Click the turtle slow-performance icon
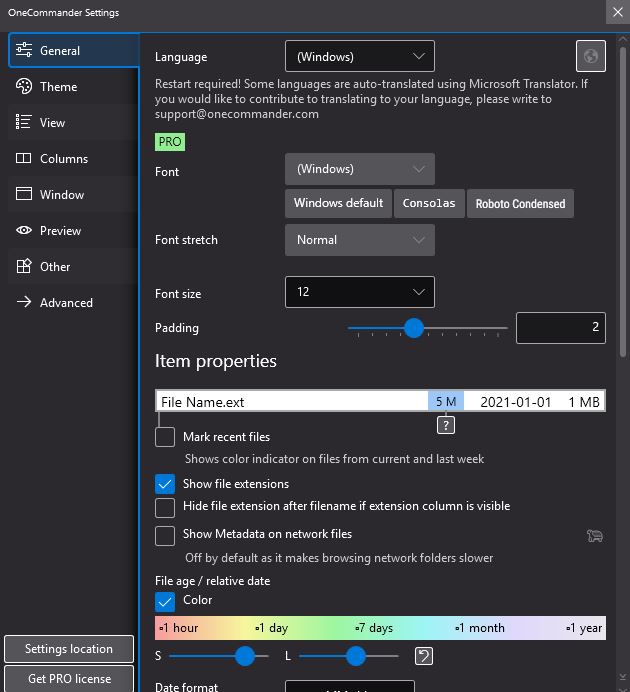 pos(595,536)
